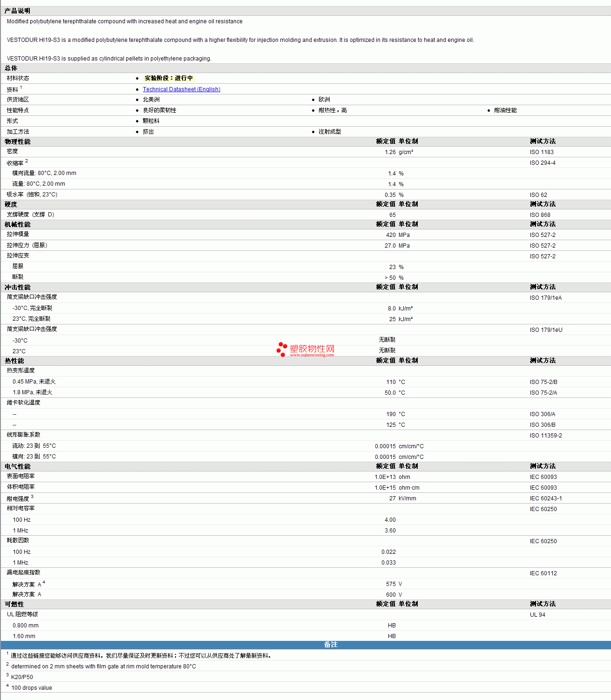Select the 耐电强度 row label
Image resolution: width=611 pixels, height=700 pixels.
(x=18, y=498)
